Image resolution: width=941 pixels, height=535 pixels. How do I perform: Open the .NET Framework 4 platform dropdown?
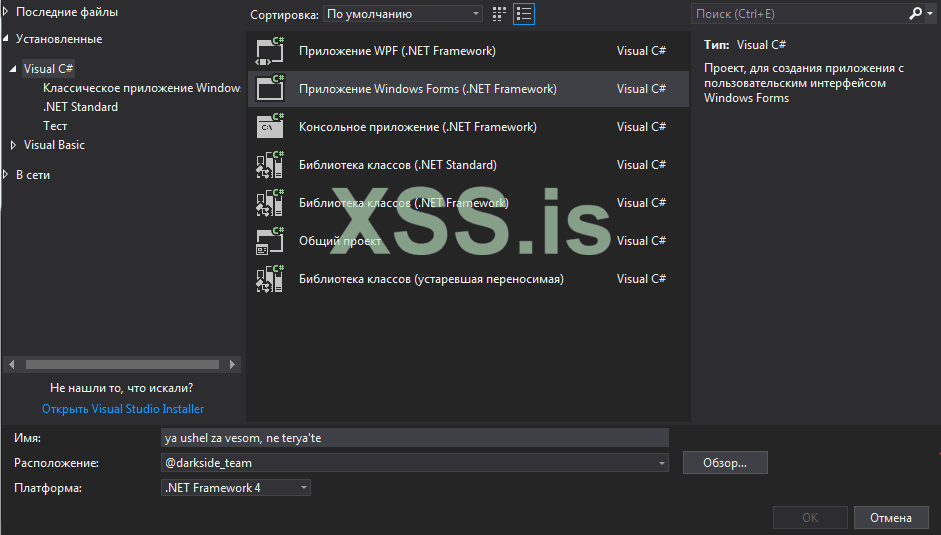click(304, 488)
